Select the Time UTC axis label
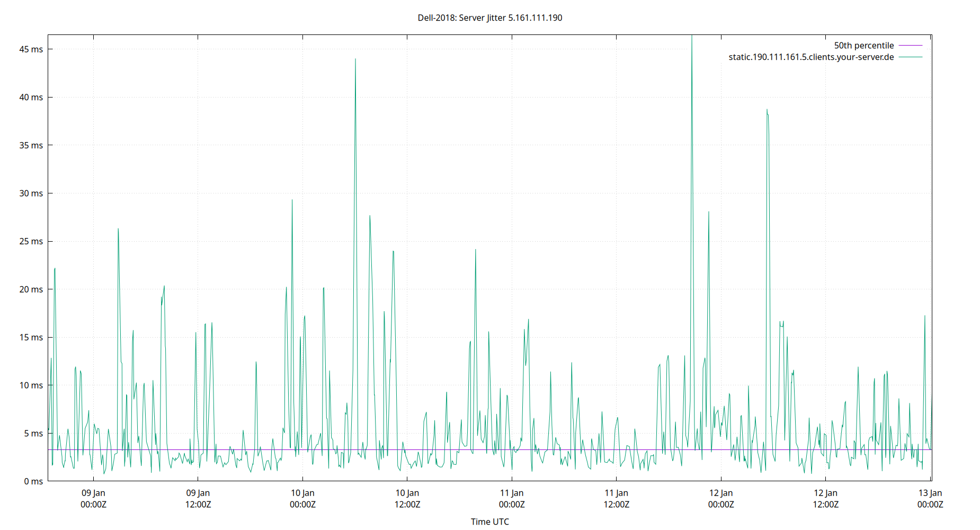Image resolution: width=980 pixels, height=530 pixels. pos(490,522)
